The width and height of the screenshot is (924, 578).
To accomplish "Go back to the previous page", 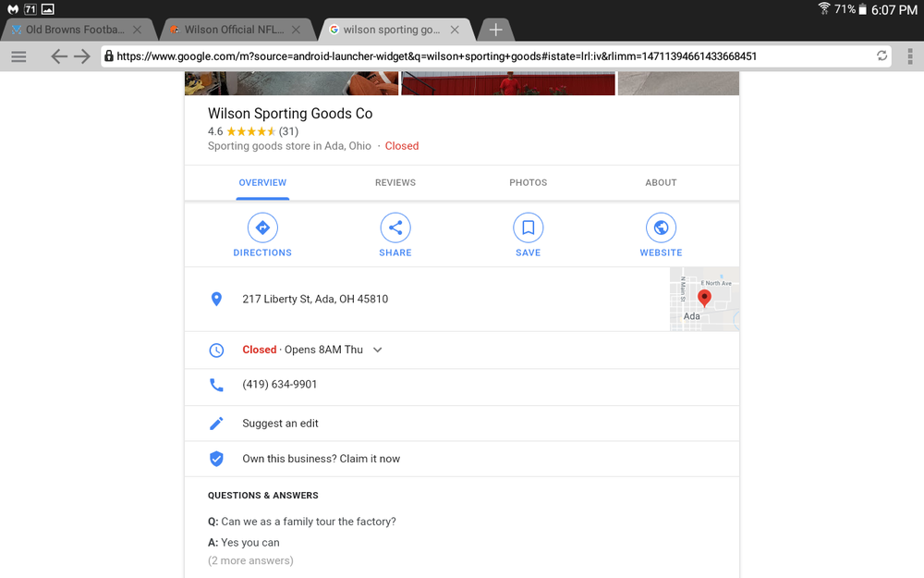I will click(x=58, y=56).
